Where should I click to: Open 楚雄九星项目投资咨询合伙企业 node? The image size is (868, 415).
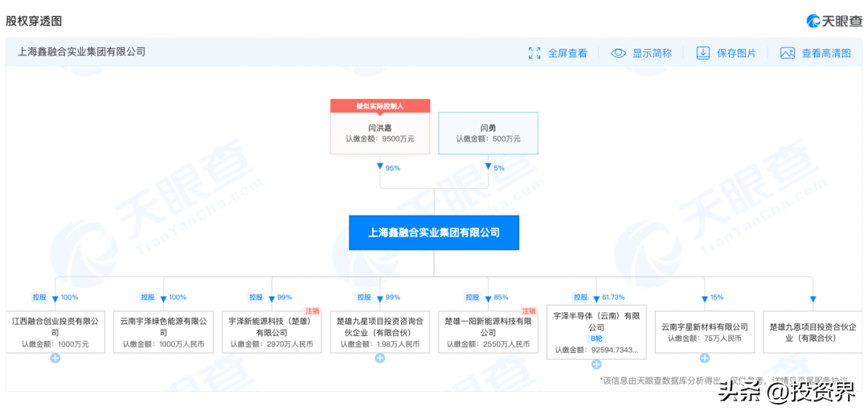[x=379, y=331]
